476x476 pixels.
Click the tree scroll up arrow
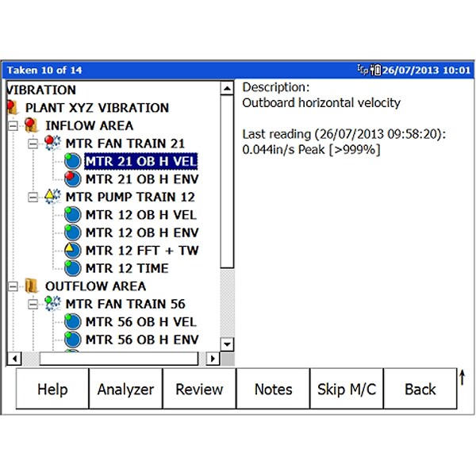[227, 88]
